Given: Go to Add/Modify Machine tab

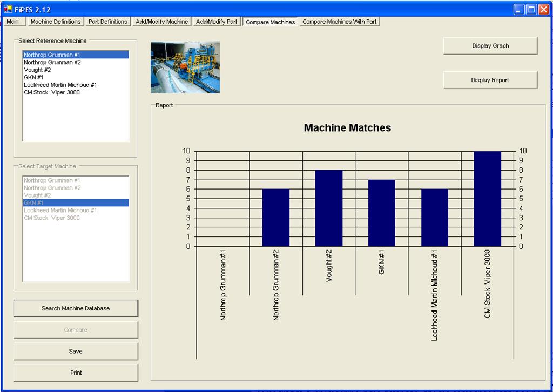Looking at the screenshot, I should 161,22.
